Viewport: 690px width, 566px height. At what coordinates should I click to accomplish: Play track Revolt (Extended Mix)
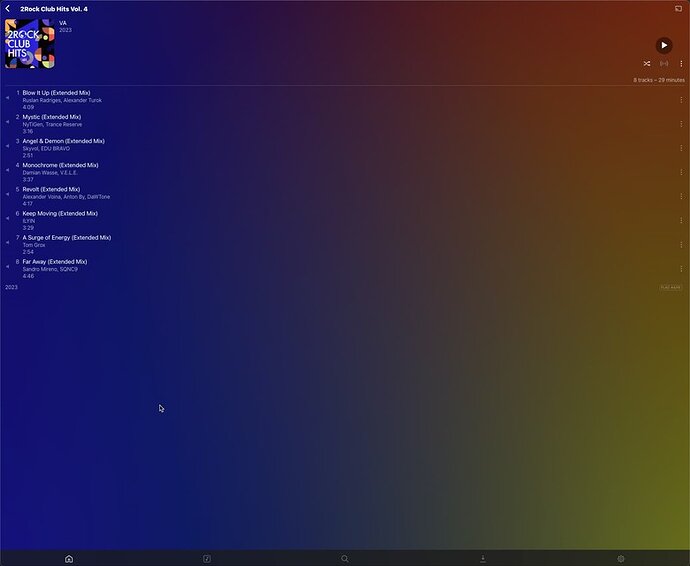click(51, 190)
